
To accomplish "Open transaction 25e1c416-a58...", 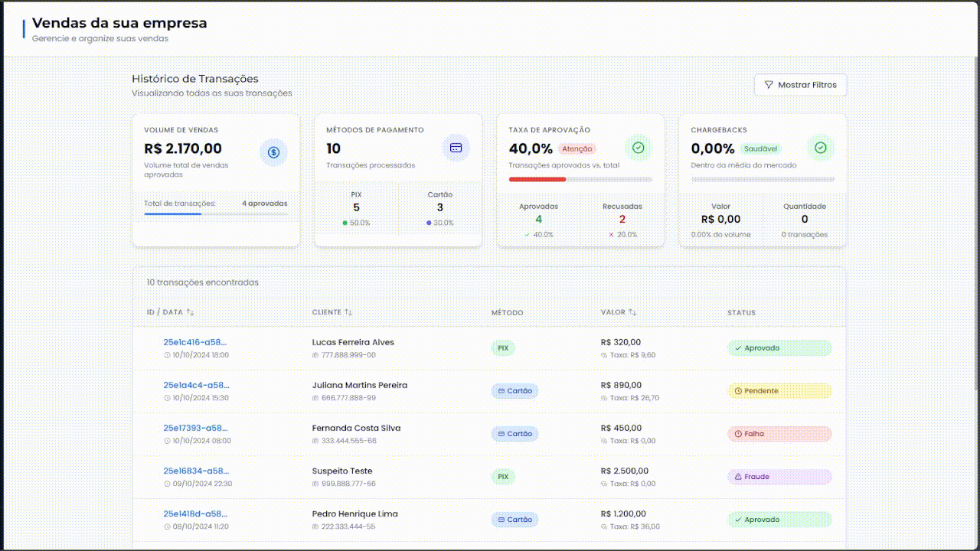I will [x=194, y=342].
